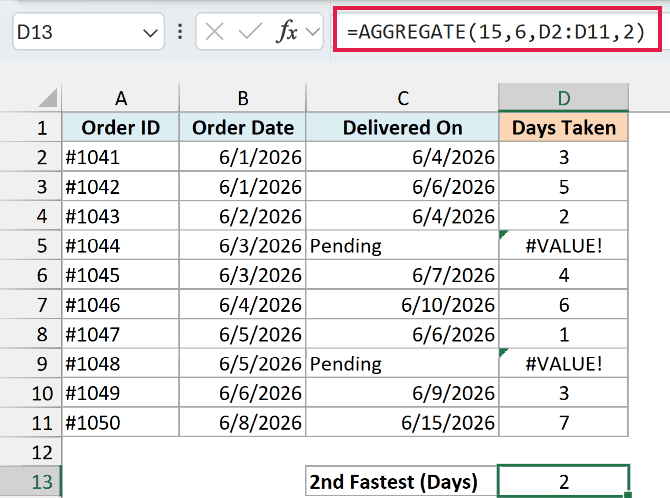Viewport: 670px width, 498px height.
Task: Click the Order ID header cell
Action: click(120, 127)
